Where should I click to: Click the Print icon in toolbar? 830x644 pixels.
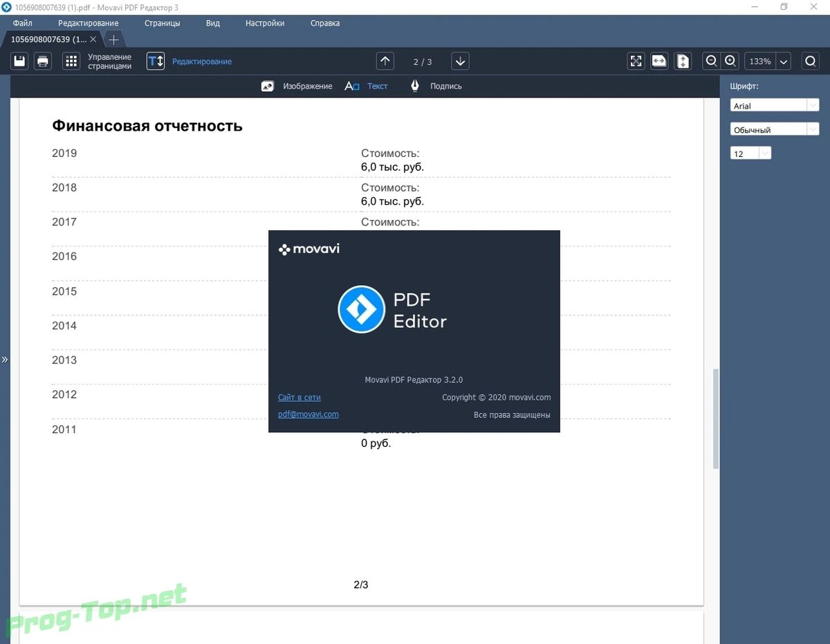coord(43,61)
